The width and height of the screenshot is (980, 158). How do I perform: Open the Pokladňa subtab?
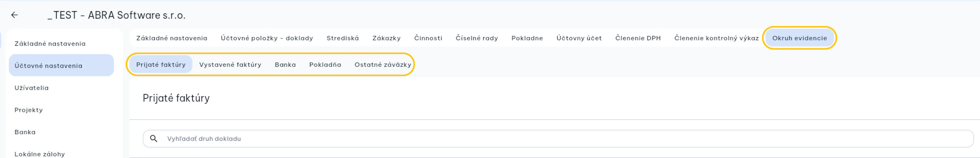pos(325,64)
